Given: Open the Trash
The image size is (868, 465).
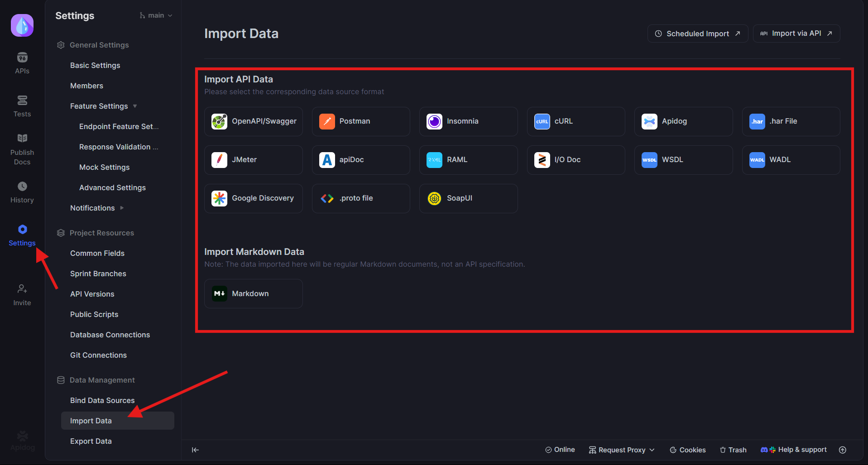Looking at the screenshot, I should pyautogui.click(x=733, y=450).
